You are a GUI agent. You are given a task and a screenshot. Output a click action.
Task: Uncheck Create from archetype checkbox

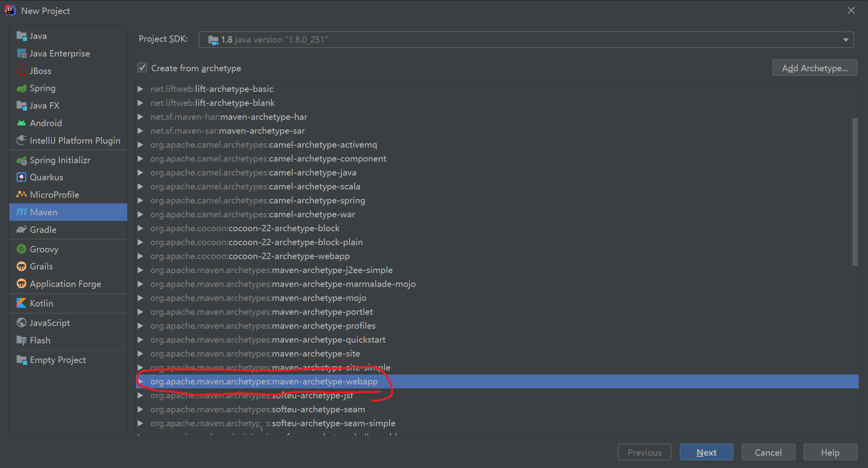click(142, 68)
